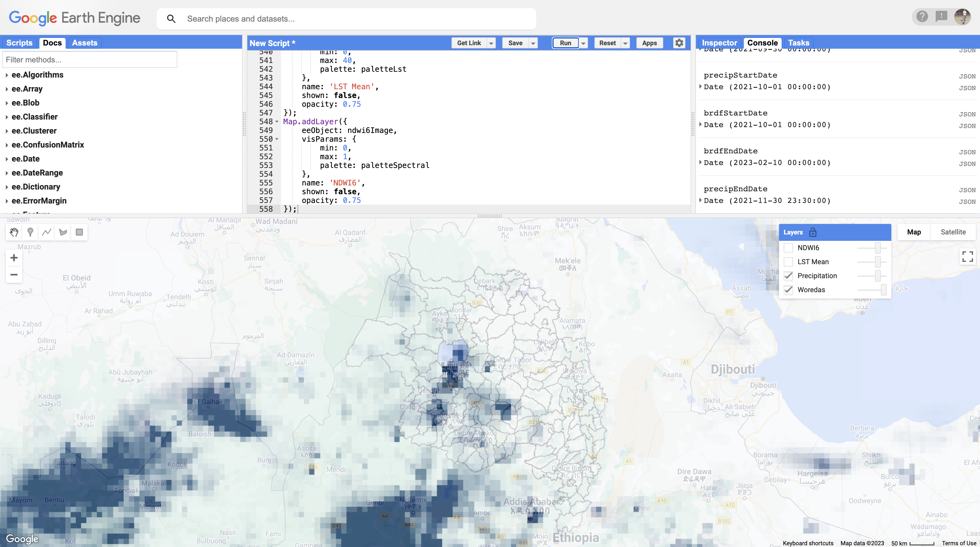Select the draw polygon shape tool
The image size is (980, 547).
click(63, 232)
